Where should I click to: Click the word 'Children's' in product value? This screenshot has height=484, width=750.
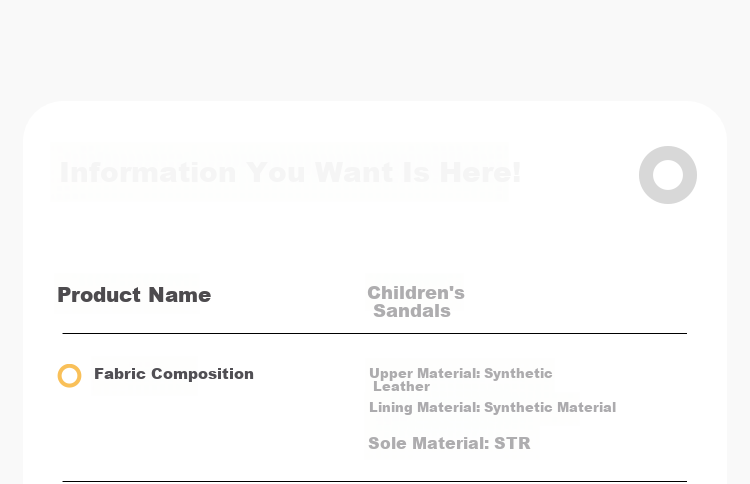pyautogui.click(x=416, y=292)
